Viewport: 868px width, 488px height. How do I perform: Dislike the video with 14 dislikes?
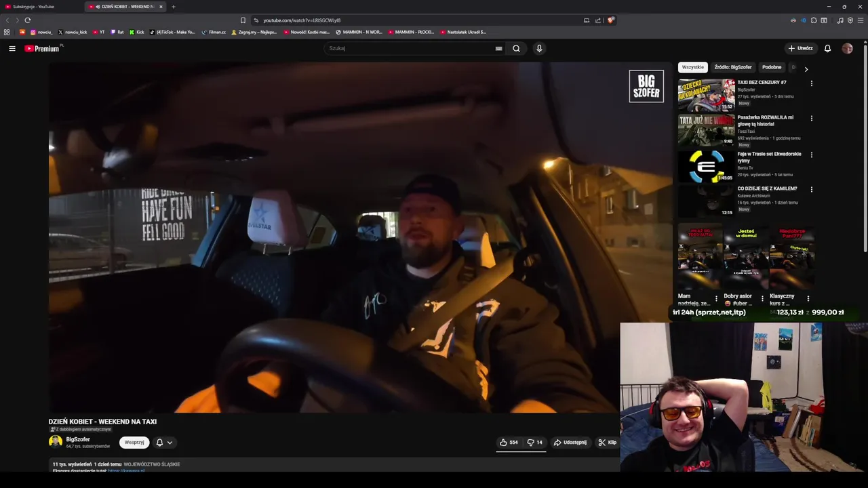(x=535, y=443)
